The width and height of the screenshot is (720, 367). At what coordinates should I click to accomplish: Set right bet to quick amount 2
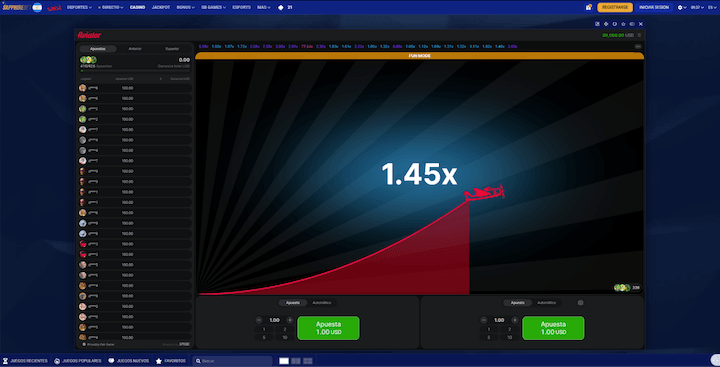510,329
